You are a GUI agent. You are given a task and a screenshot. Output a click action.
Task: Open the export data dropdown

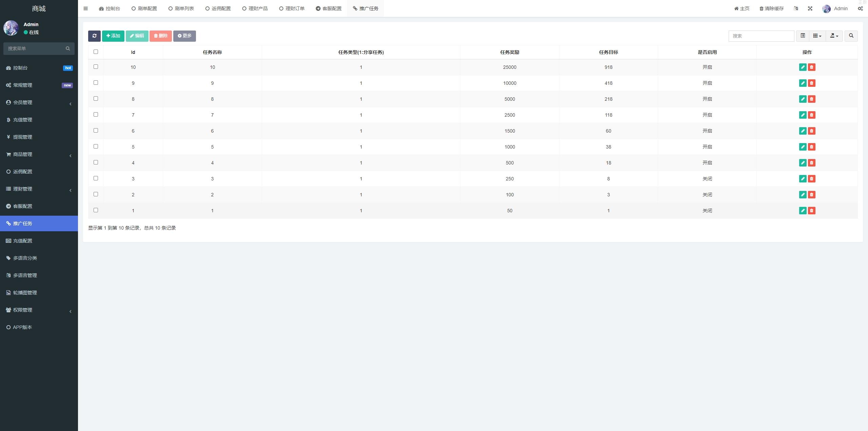click(834, 36)
